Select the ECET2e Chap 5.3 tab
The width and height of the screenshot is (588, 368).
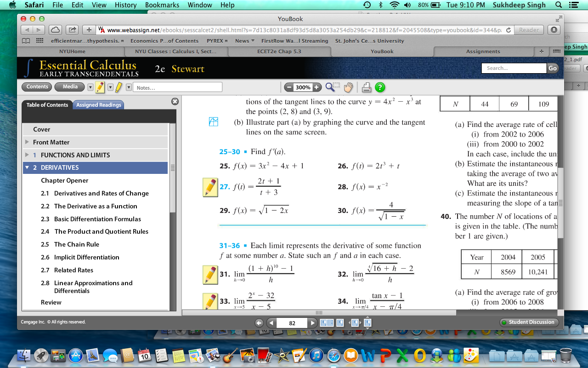coord(279,52)
